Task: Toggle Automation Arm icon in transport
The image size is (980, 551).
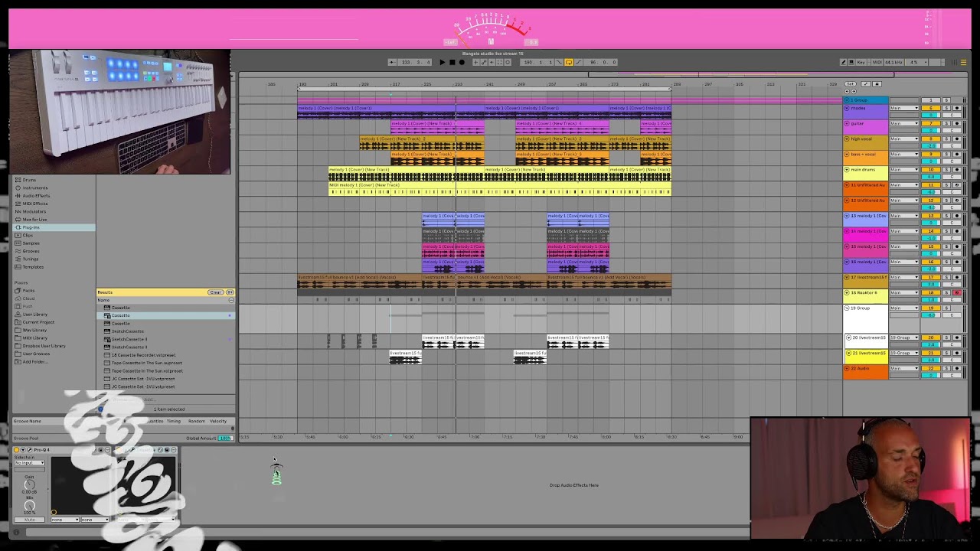Action: pos(484,62)
